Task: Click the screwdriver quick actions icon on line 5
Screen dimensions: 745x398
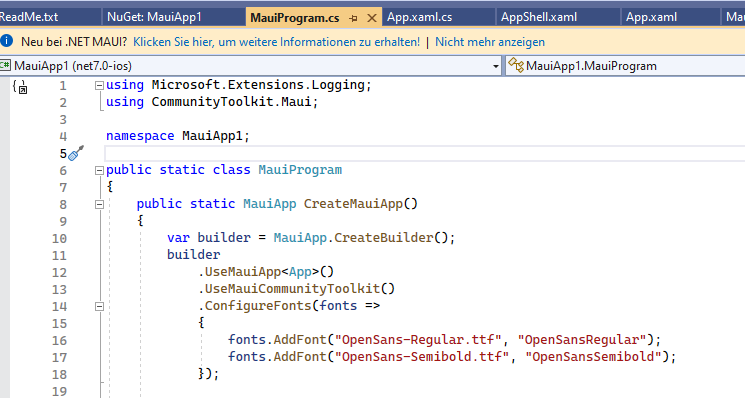Action: click(x=76, y=153)
